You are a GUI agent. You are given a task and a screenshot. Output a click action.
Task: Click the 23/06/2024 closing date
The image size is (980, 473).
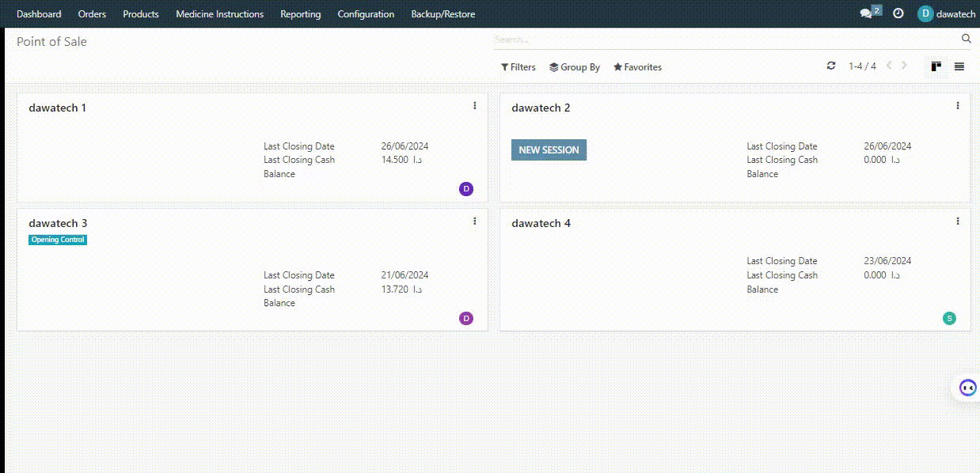click(887, 261)
